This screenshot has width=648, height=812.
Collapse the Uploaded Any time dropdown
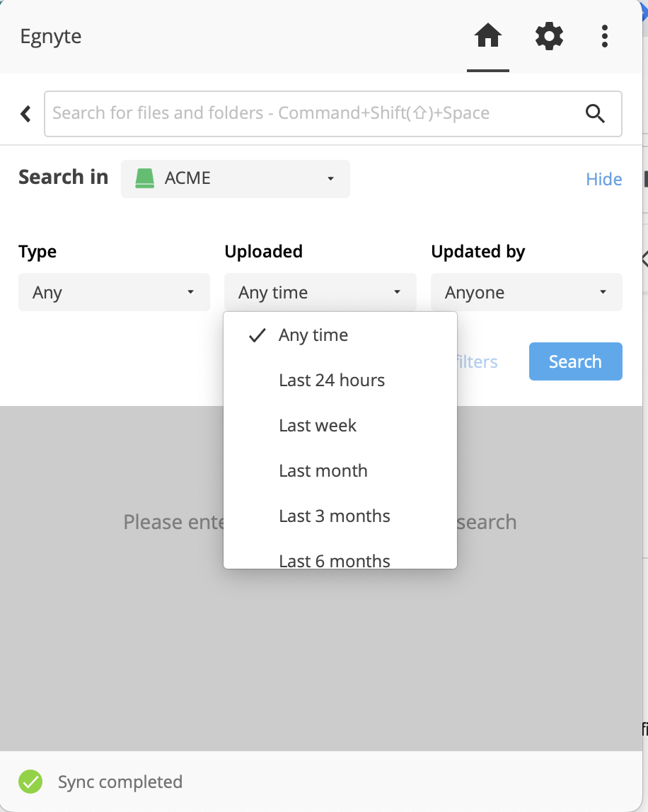click(320, 292)
